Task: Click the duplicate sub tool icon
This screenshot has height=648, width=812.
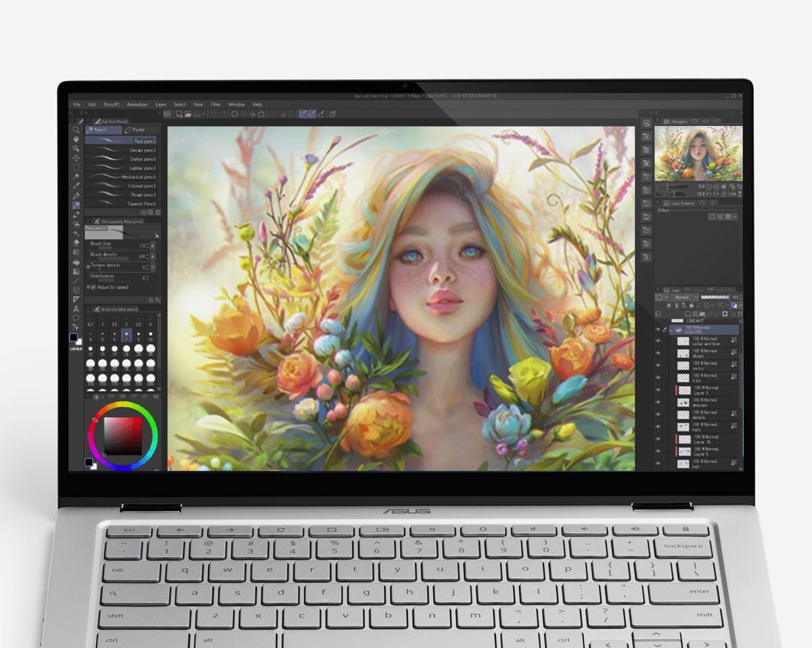Action: (x=150, y=213)
